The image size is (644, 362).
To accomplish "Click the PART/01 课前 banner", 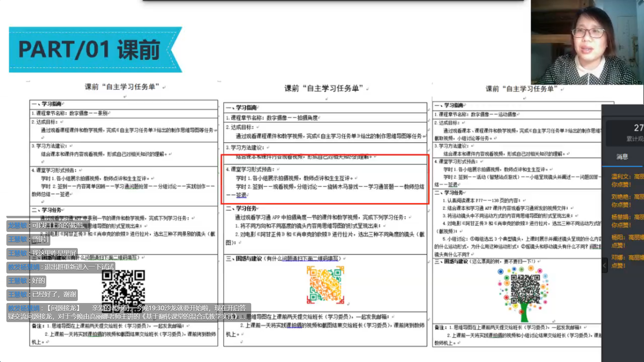I will coord(95,50).
